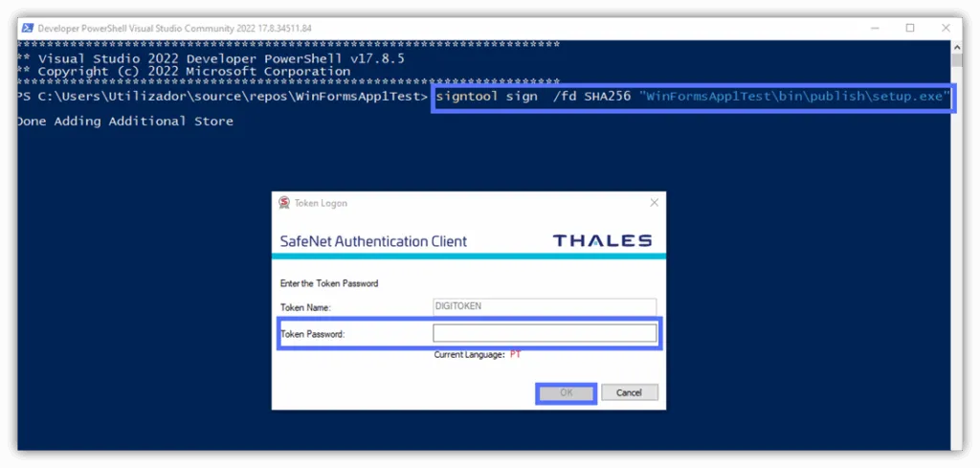
Task: Click into the Token Password field
Action: click(545, 334)
